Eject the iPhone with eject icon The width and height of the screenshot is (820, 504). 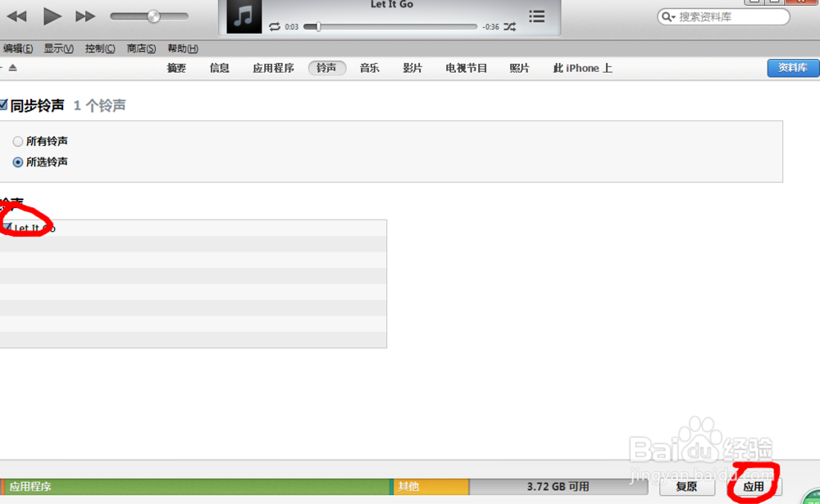point(13,67)
